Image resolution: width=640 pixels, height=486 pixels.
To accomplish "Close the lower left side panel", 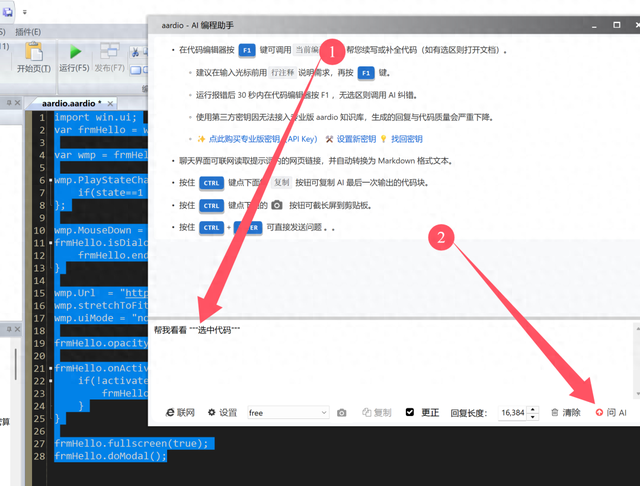I will pos(18,329).
